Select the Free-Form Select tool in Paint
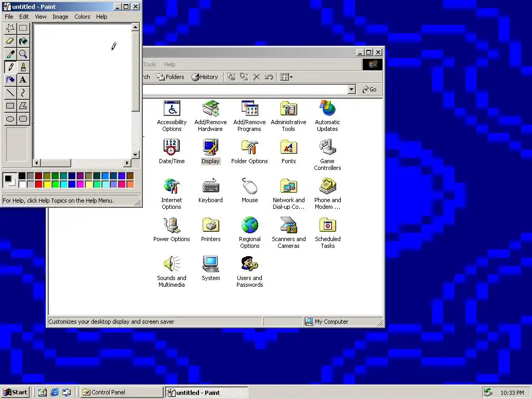532x399 pixels. click(10, 28)
